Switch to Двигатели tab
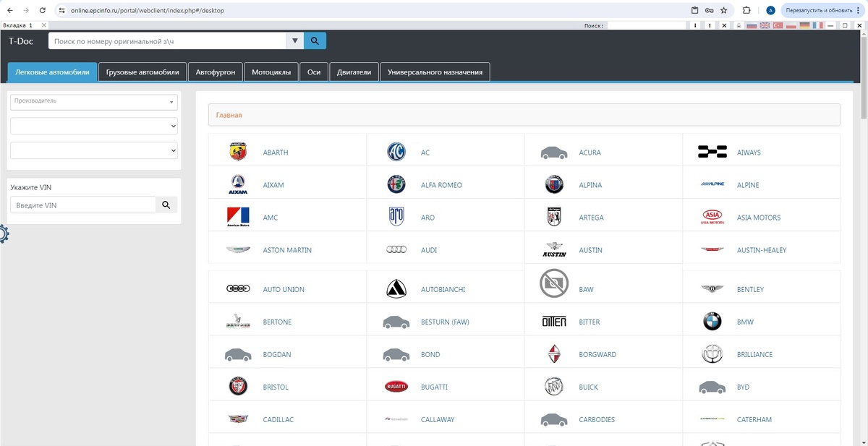Viewport: 868px width, 446px height. (x=354, y=72)
